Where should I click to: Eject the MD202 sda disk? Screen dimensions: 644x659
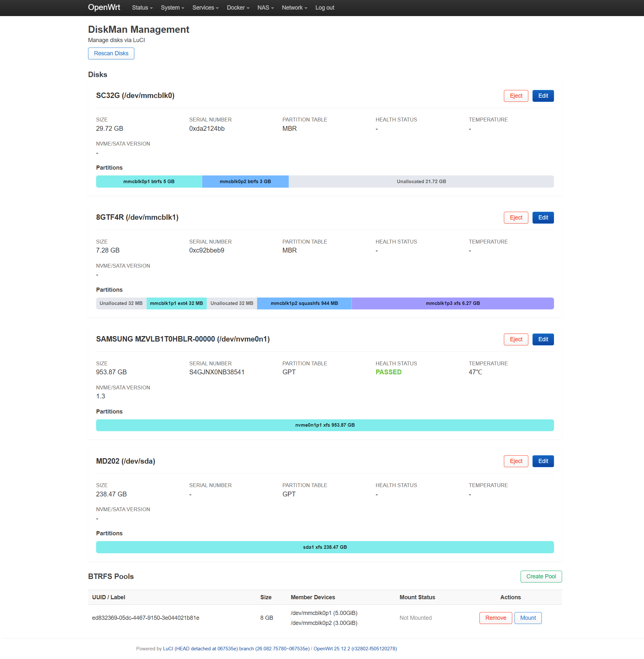[516, 461]
